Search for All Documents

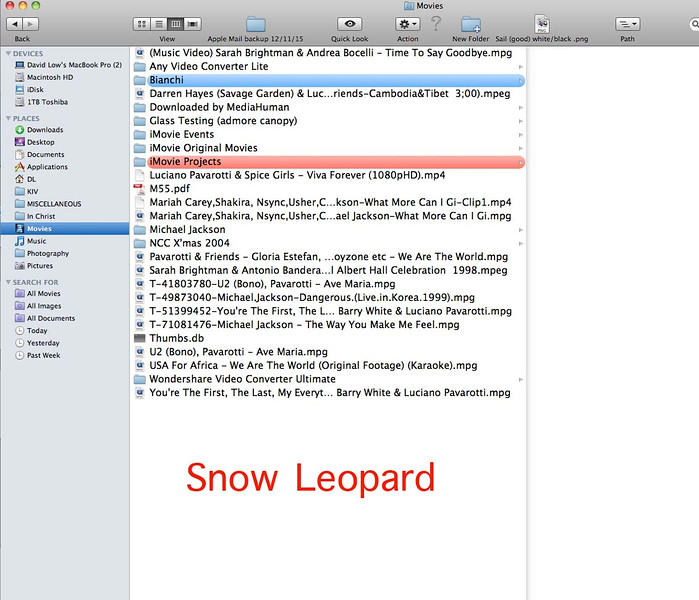click(45, 318)
